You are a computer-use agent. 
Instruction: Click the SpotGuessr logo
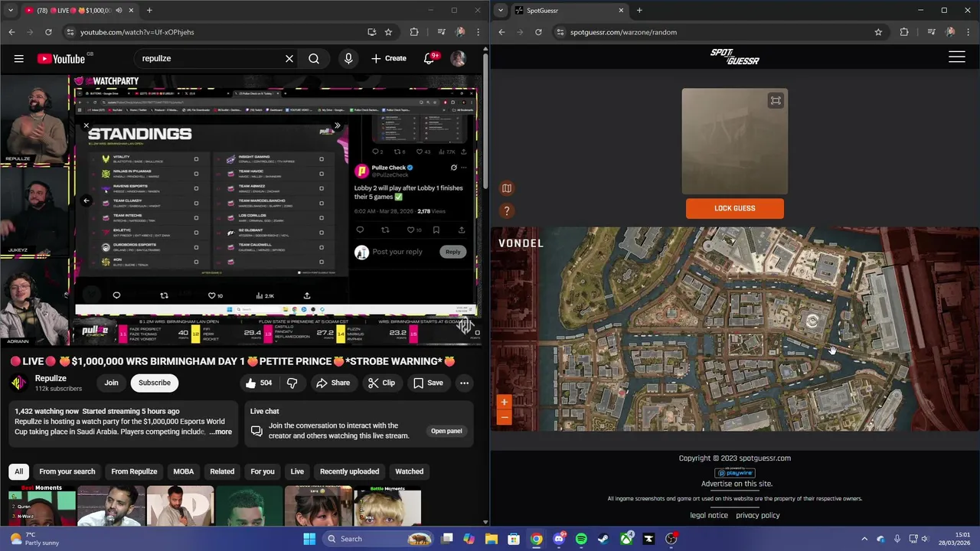tap(735, 57)
